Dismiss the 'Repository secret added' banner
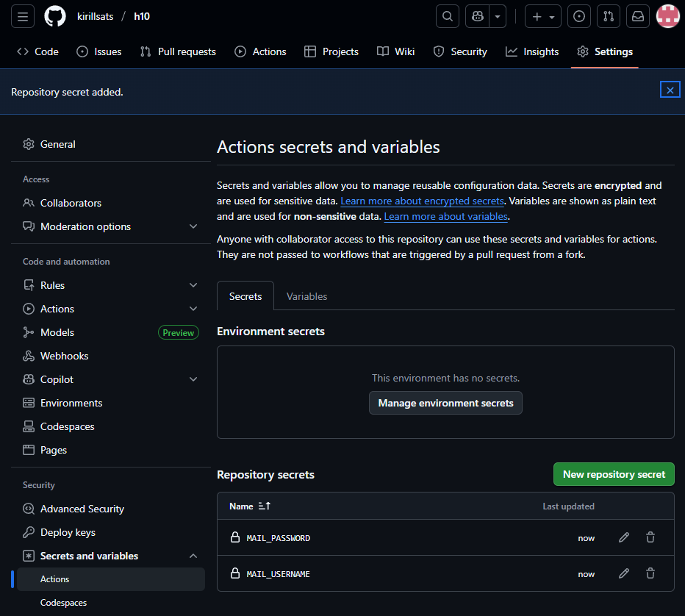 pos(670,90)
